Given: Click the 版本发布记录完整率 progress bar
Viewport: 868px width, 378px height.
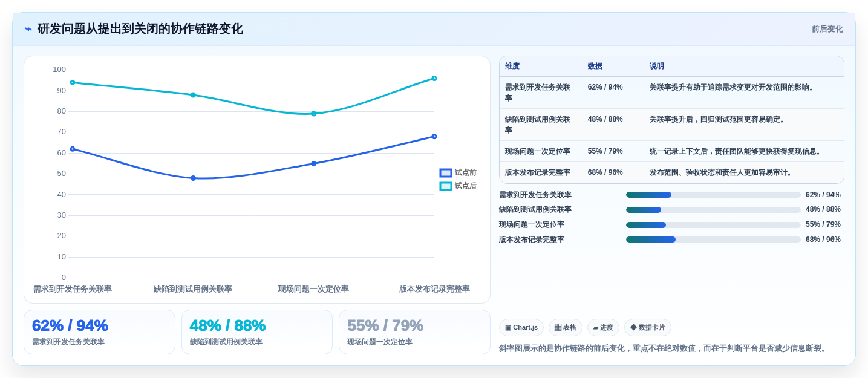Looking at the screenshot, I should pos(713,240).
